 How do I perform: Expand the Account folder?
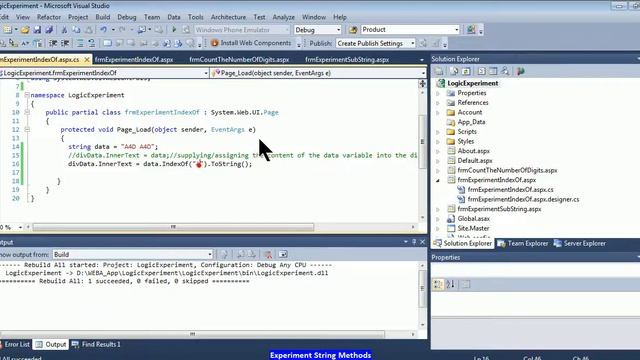(438, 113)
